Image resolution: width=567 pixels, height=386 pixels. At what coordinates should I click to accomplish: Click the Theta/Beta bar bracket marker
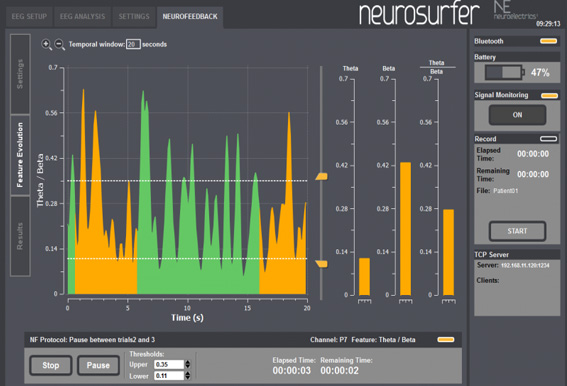click(x=449, y=301)
